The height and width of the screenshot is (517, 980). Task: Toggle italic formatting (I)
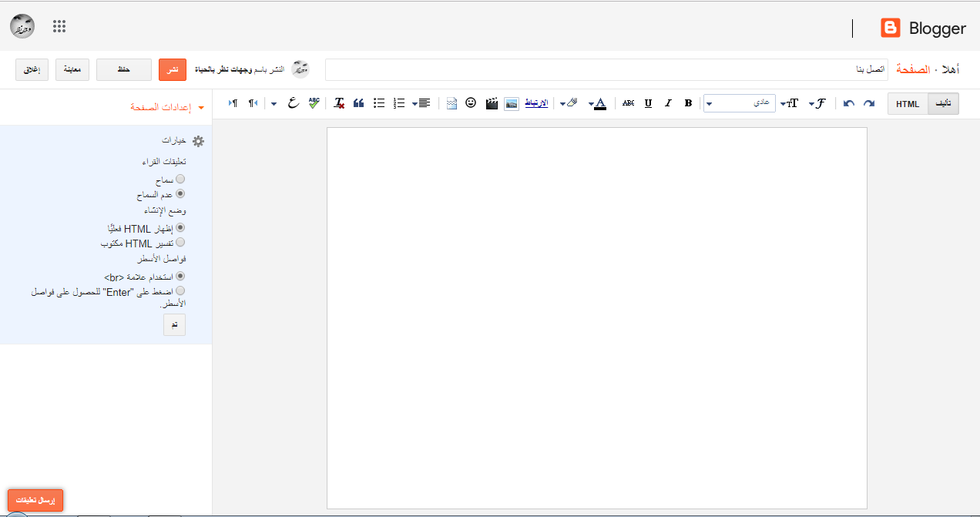point(668,103)
